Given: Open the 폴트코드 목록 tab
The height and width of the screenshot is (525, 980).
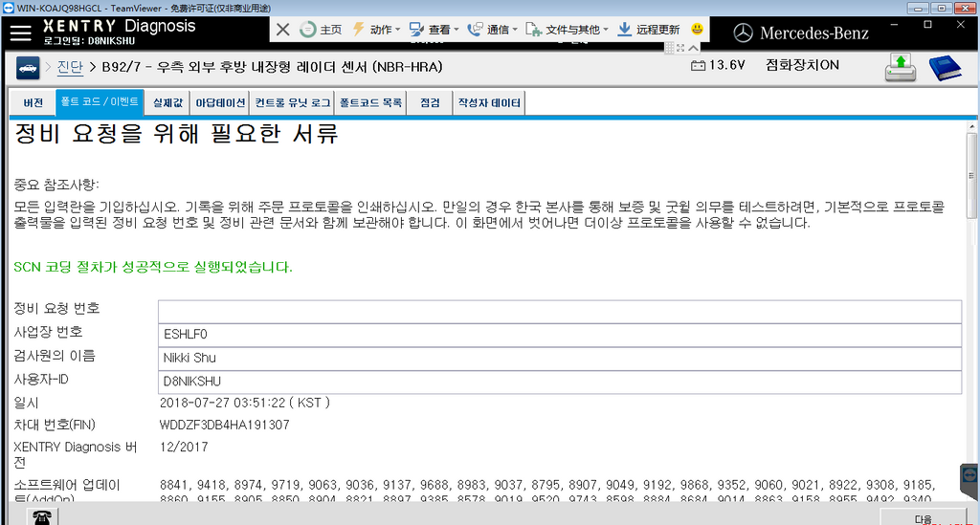Looking at the screenshot, I should point(371,102).
